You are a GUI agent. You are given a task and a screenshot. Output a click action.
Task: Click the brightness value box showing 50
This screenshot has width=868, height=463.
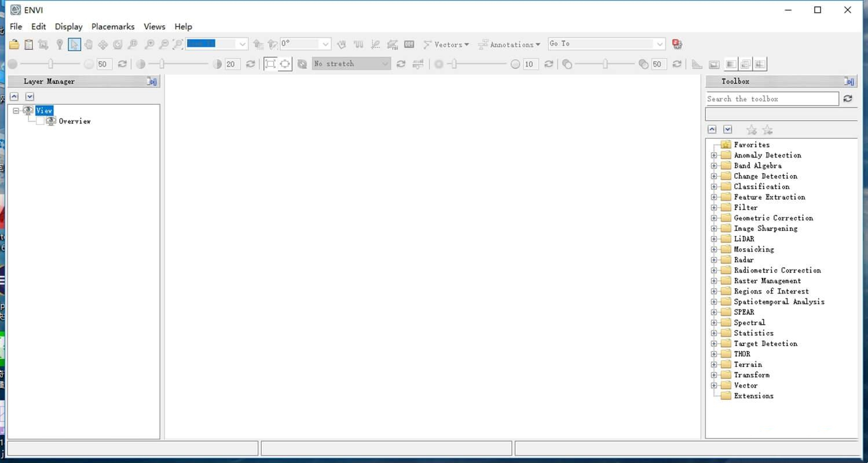coord(104,64)
